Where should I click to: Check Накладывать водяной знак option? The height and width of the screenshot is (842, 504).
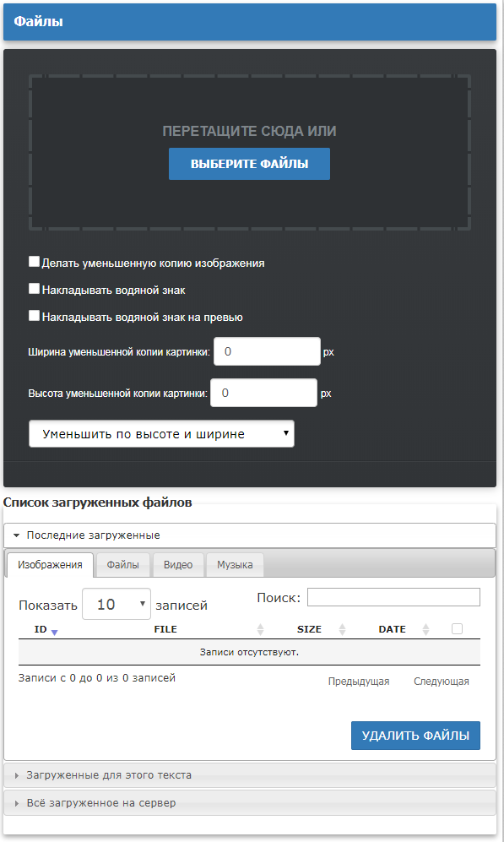pyautogui.click(x=34, y=288)
